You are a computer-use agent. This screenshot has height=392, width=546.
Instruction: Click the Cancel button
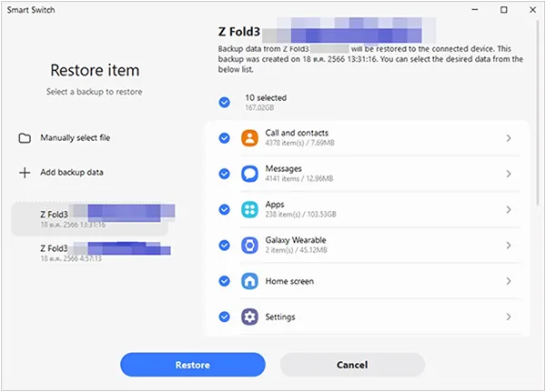(x=352, y=365)
